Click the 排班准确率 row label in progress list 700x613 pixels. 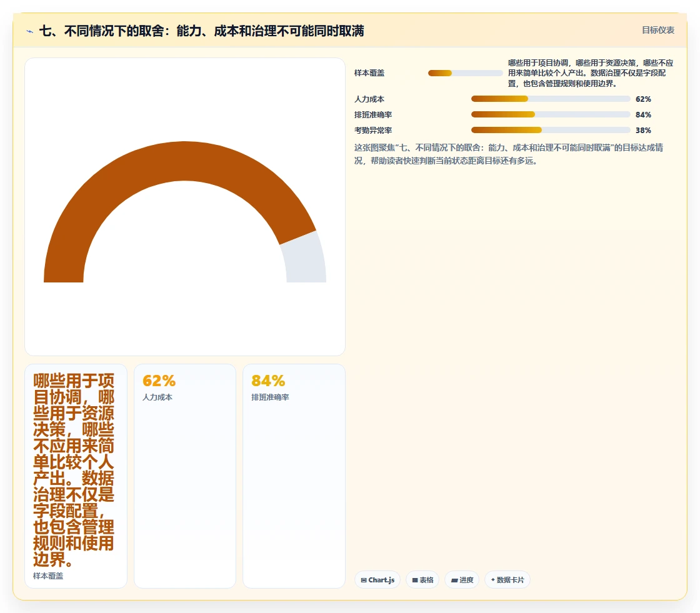(x=373, y=115)
